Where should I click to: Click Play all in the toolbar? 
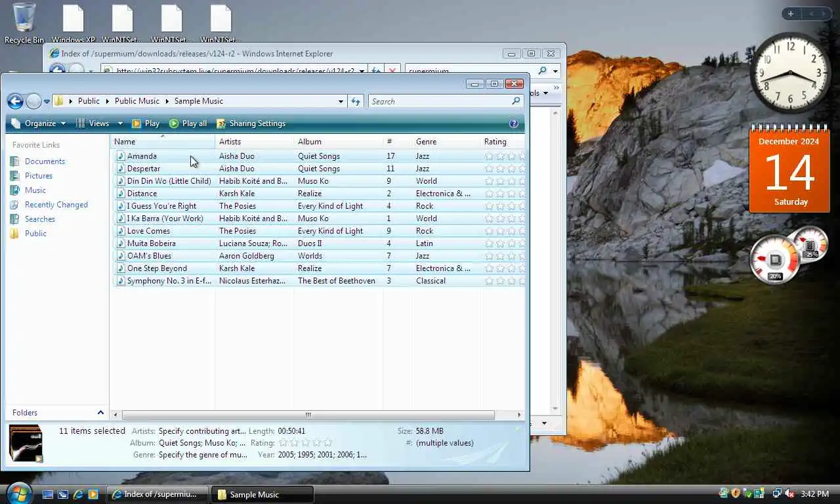(188, 123)
